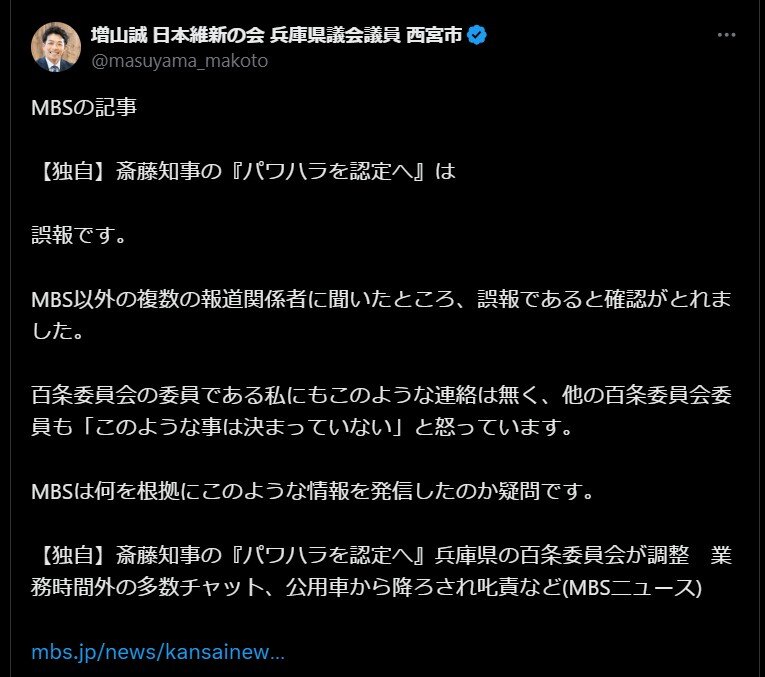Open the mbs.jp/news/kansainew… link
Image resolution: width=765 pixels, height=677 pixels.
[158, 652]
